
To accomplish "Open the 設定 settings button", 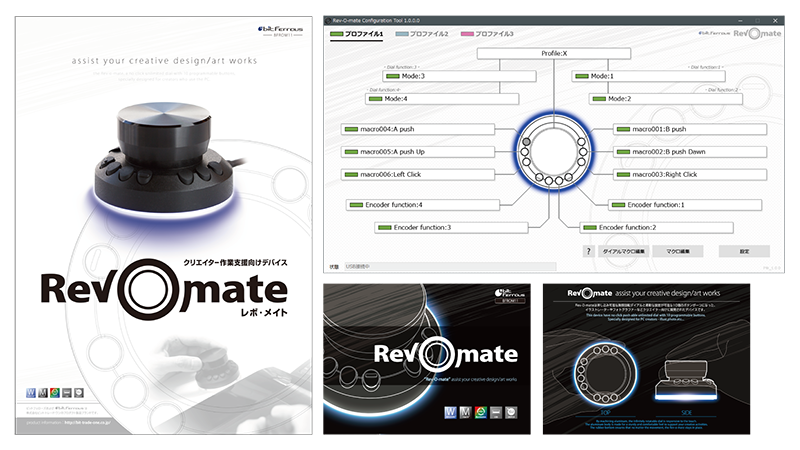I will (x=744, y=251).
